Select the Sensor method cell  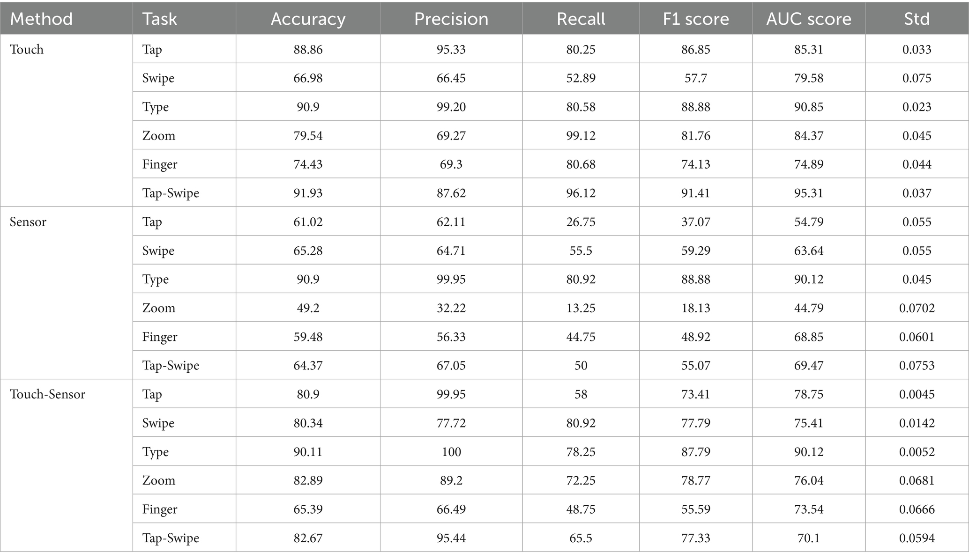(x=28, y=221)
